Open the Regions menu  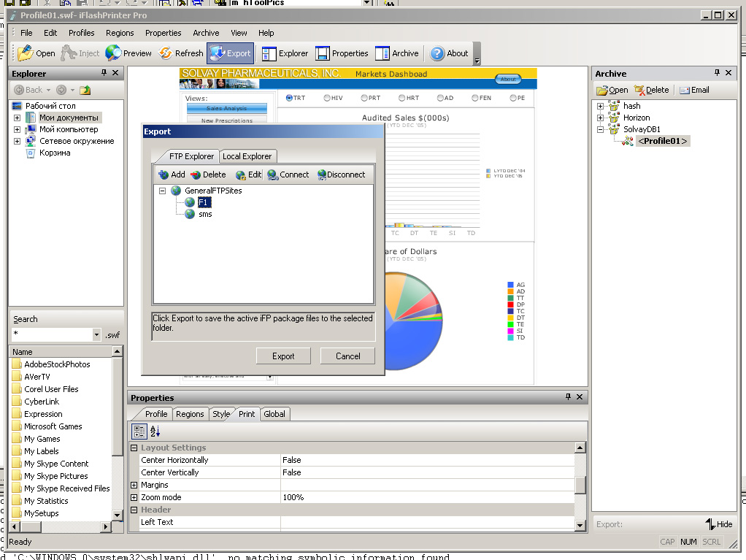(x=120, y=33)
